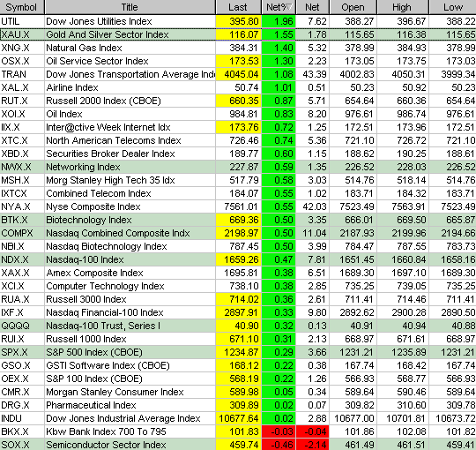This screenshot has width=476, height=450.
Task: Select the XAU.X Gold And Silver row
Action: tap(238, 34)
